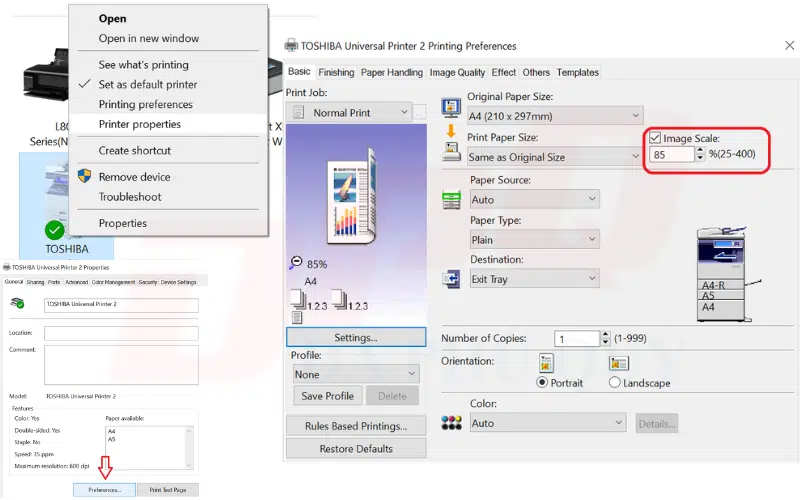Image resolution: width=800 pixels, height=500 pixels.
Task: Select the Landscape radio button
Action: tap(614, 383)
